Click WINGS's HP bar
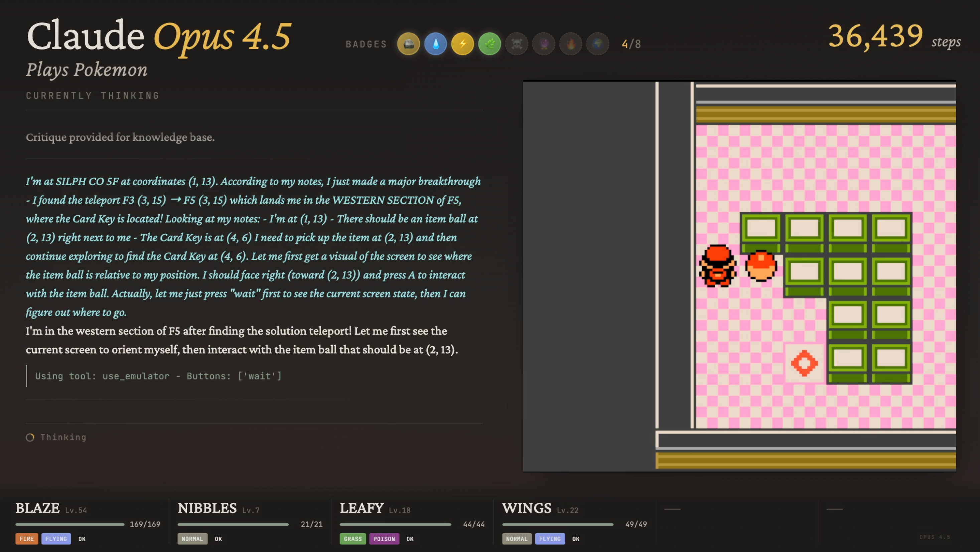Viewport: 980px width, 552px height. pos(557,524)
